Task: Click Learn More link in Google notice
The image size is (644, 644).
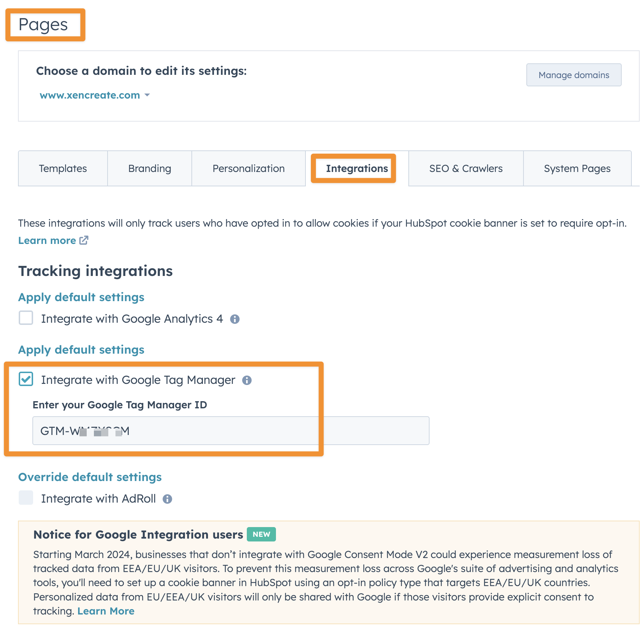Action: pyautogui.click(x=106, y=611)
